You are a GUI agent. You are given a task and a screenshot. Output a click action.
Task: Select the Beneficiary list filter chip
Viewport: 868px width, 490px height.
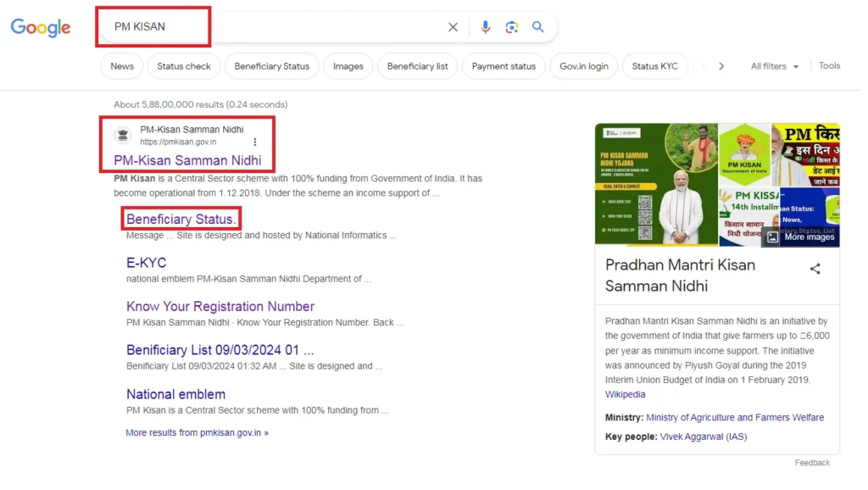click(x=417, y=66)
